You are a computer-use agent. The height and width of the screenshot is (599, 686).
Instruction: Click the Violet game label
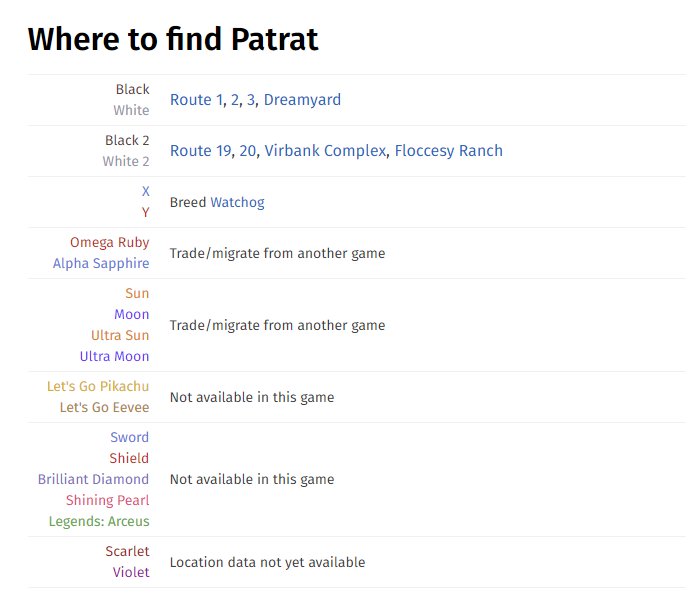[x=131, y=572]
